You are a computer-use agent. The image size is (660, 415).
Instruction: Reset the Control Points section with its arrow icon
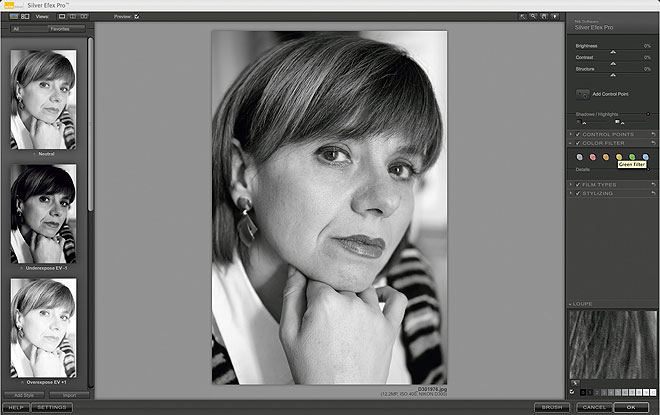652,134
